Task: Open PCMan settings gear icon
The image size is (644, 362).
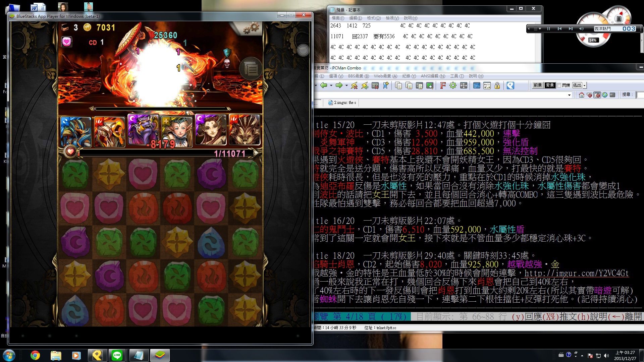Action: tap(453, 85)
